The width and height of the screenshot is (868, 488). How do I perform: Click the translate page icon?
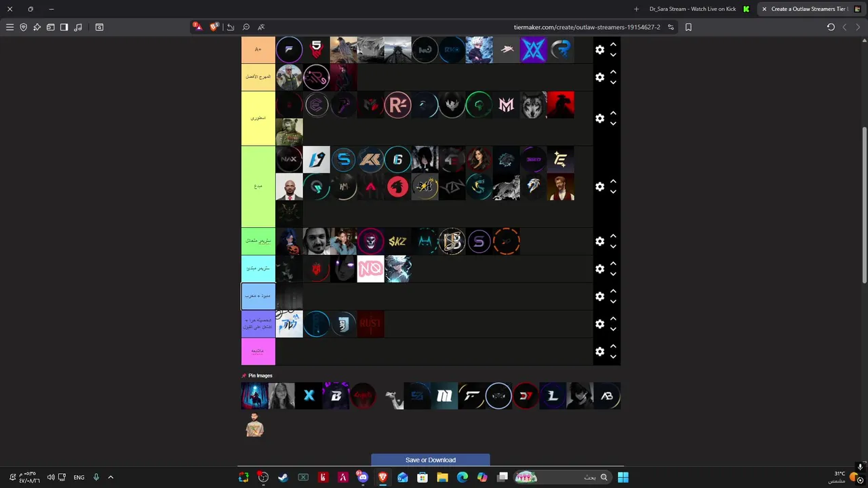(x=261, y=27)
